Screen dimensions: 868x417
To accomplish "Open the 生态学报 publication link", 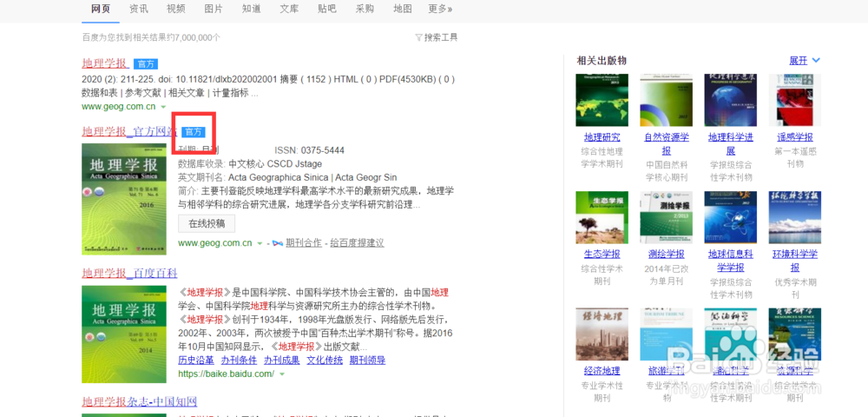I will (x=602, y=255).
